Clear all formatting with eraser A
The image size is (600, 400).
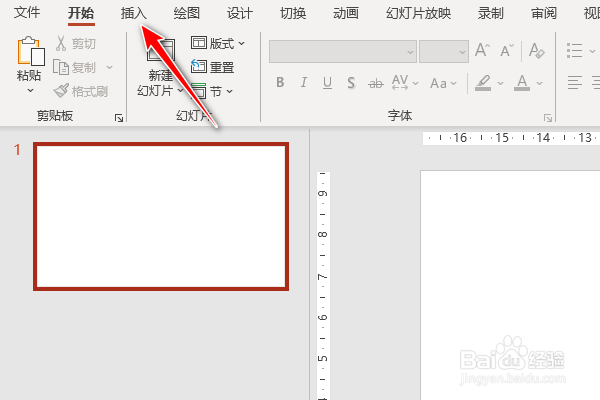tap(536, 50)
